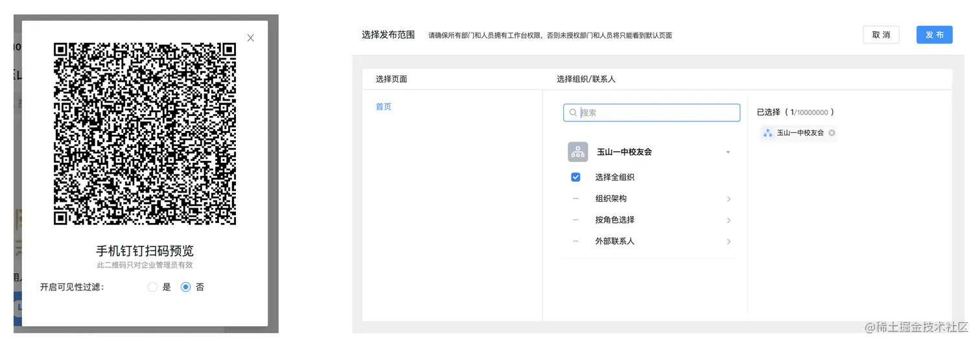Image resolution: width=980 pixels, height=345 pixels.
Task: Click the 选择发布范围 title
Action: 388,34
